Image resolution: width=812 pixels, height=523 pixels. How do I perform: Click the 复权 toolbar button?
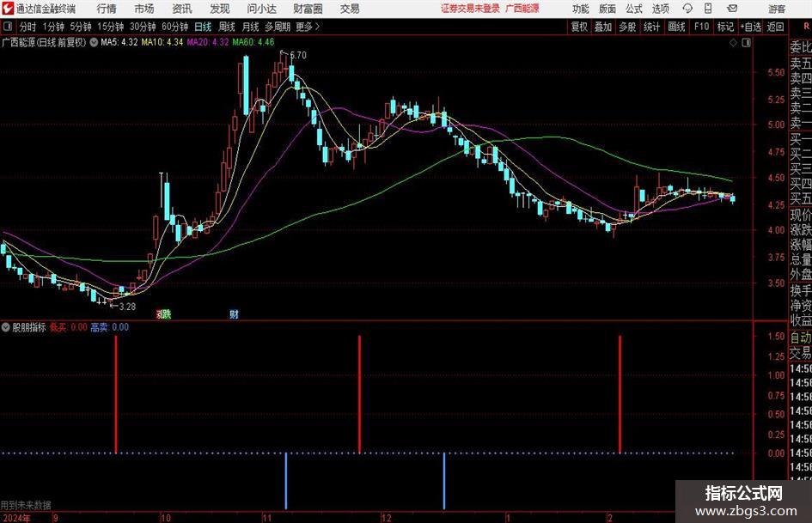[579, 27]
